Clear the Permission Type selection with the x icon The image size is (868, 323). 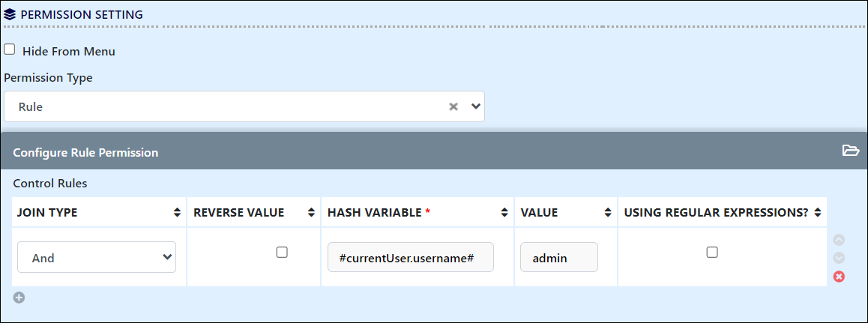click(453, 106)
